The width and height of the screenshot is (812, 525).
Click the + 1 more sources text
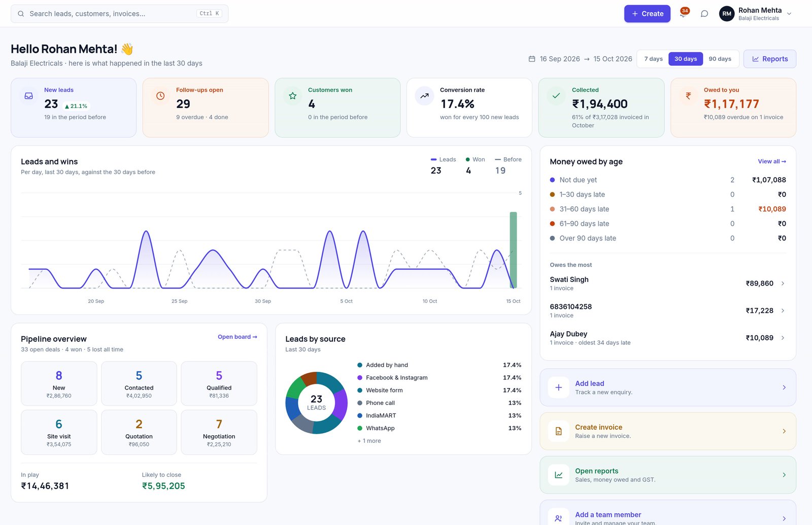(369, 441)
